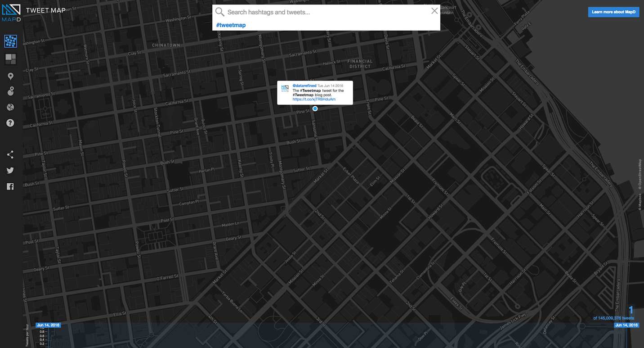The height and width of the screenshot is (348, 644).
Task: Switch to the treemap grid view icon
Action: 11,59
